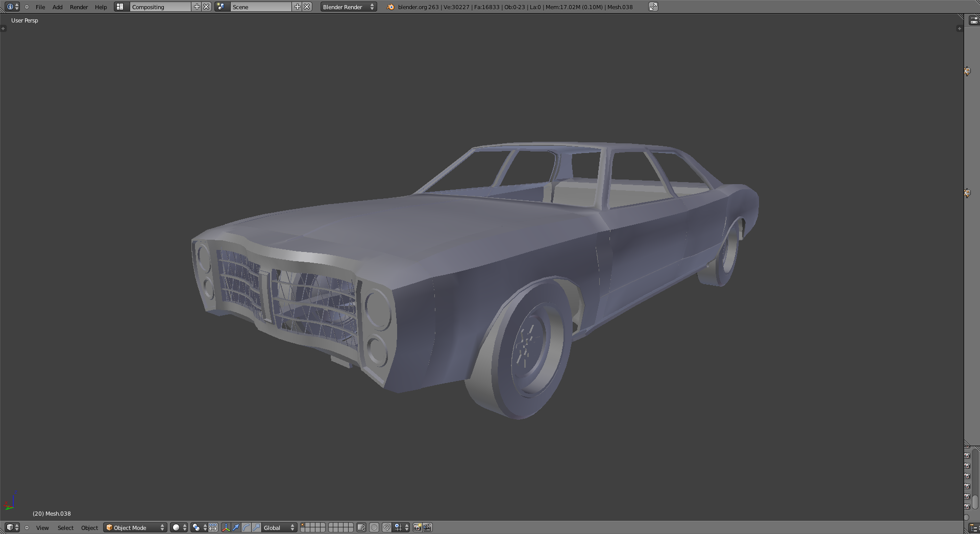Toggle proportional editing mode

pos(374,527)
